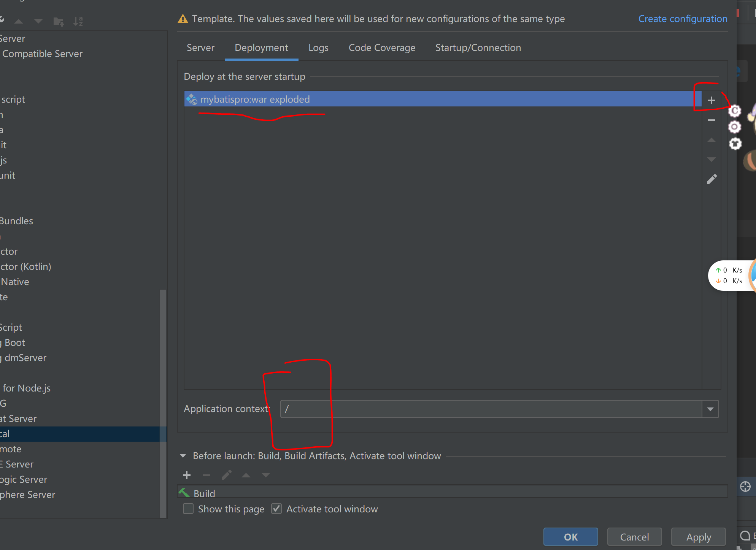Image resolution: width=756 pixels, height=550 pixels.
Task: Remove selected artifact with minus icon
Action: coord(711,120)
